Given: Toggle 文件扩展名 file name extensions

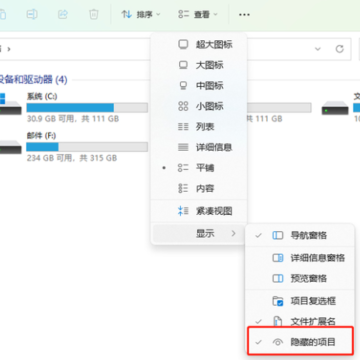Looking at the screenshot, I should click(x=299, y=321).
